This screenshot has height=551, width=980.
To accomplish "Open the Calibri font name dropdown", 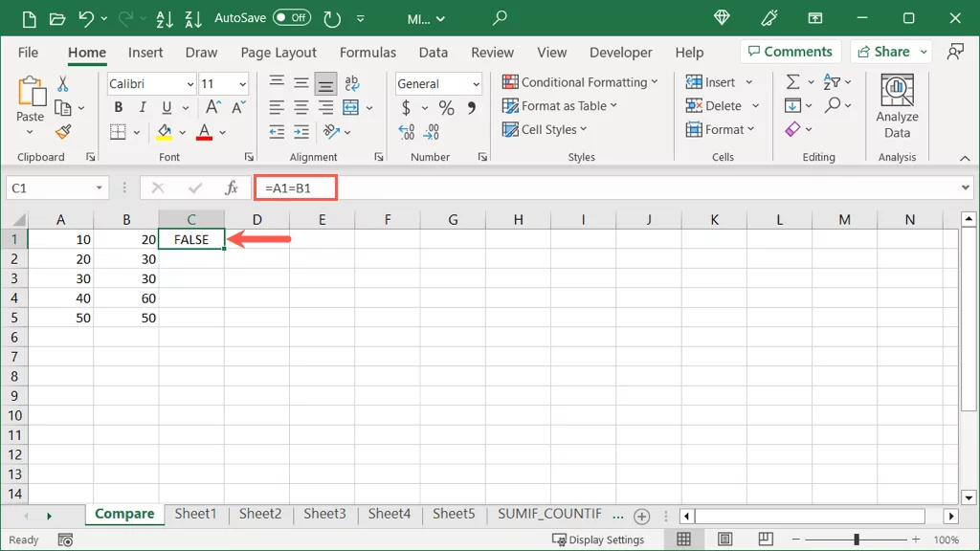I will 190,84.
